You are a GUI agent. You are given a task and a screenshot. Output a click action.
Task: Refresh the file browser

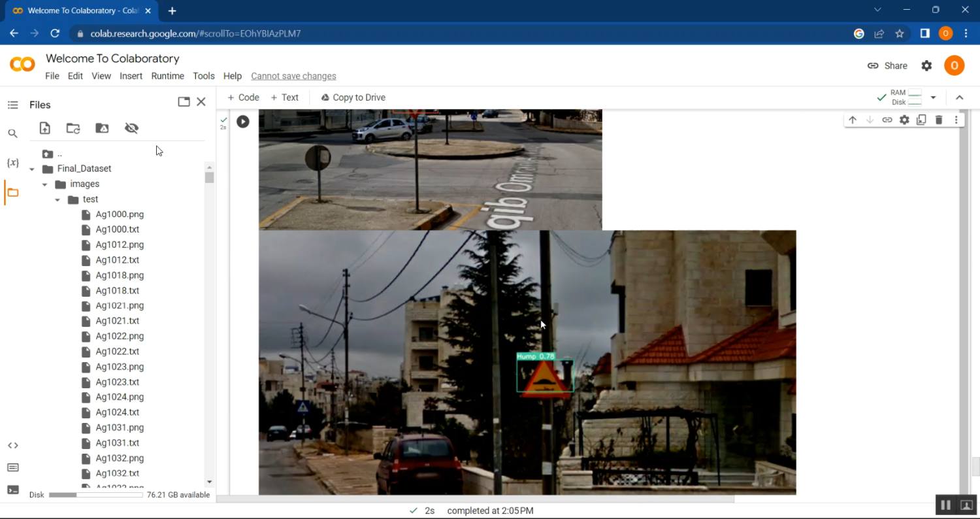(73, 128)
